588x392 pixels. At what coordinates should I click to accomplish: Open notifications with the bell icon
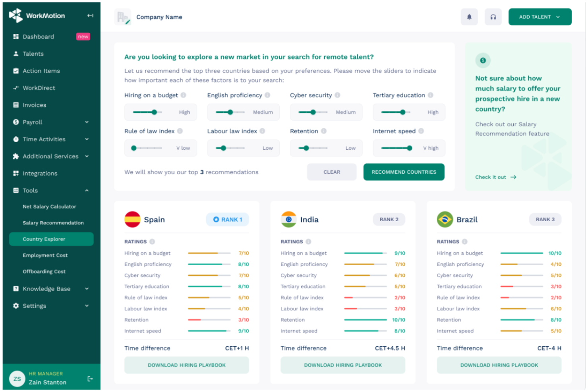pyautogui.click(x=469, y=17)
